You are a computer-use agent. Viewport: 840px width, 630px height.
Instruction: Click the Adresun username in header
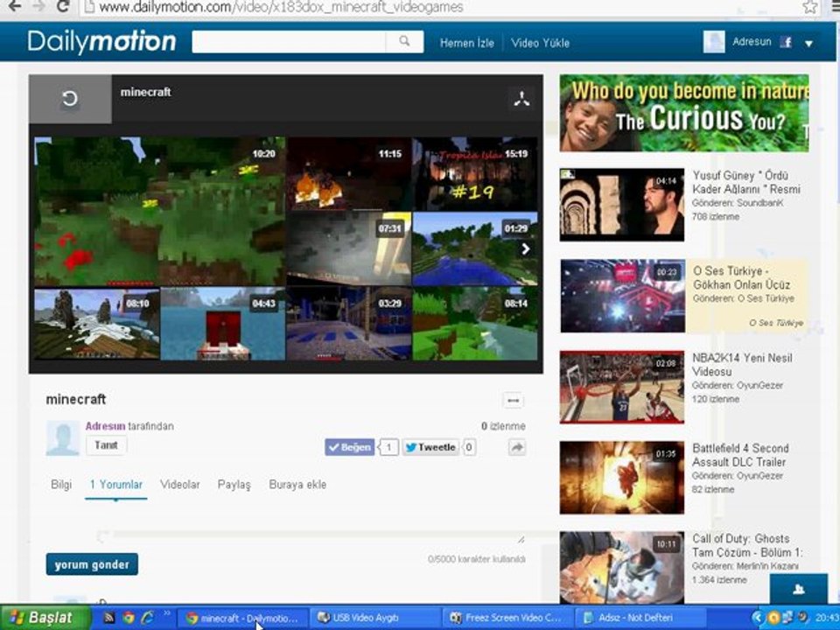pos(752,42)
